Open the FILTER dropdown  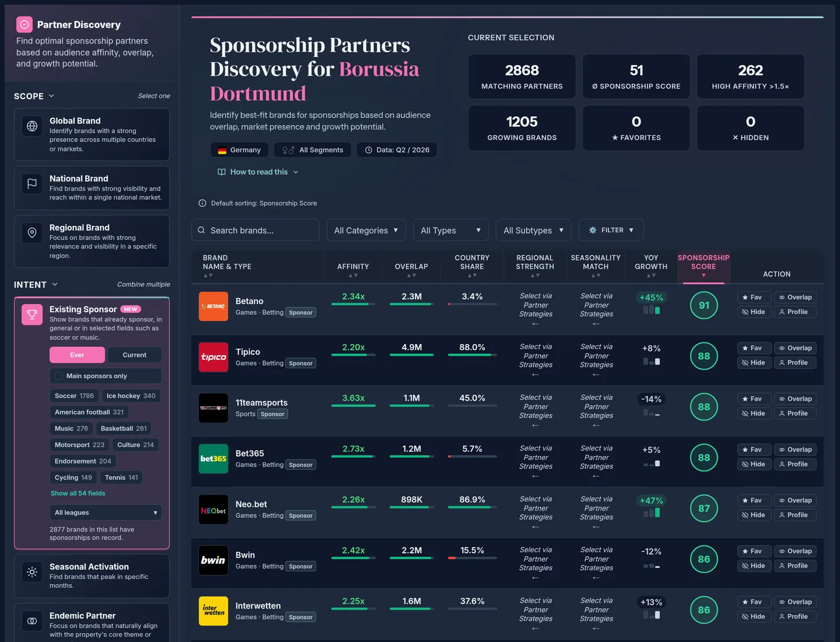point(611,230)
